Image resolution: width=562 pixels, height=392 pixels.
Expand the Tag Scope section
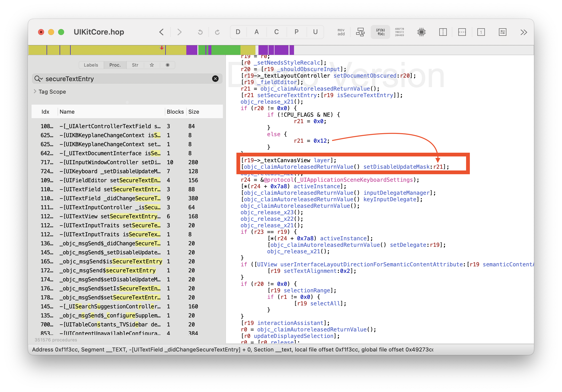click(x=35, y=92)
